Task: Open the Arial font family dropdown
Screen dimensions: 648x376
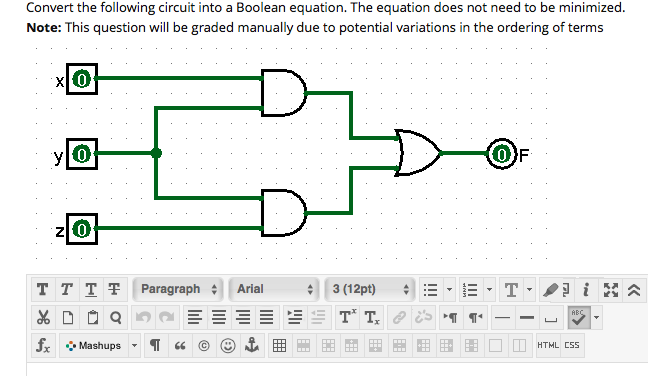Action: pyautogui.click(x=274, y=289)
